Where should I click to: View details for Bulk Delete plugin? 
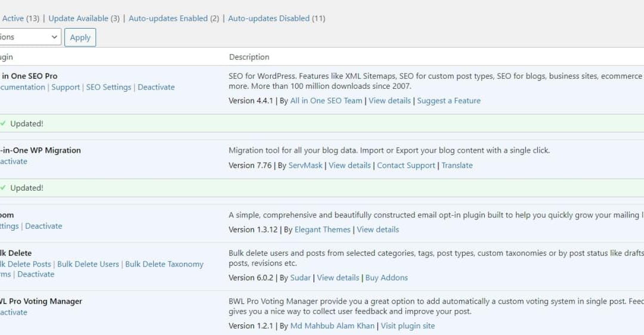[338, 278]
